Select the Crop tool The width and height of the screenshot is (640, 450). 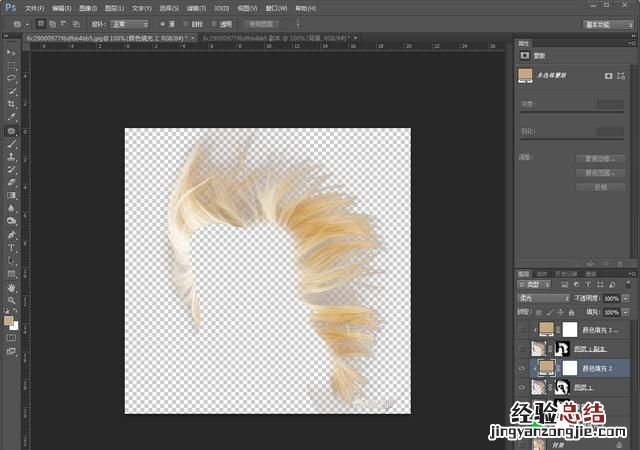(11, 103)
